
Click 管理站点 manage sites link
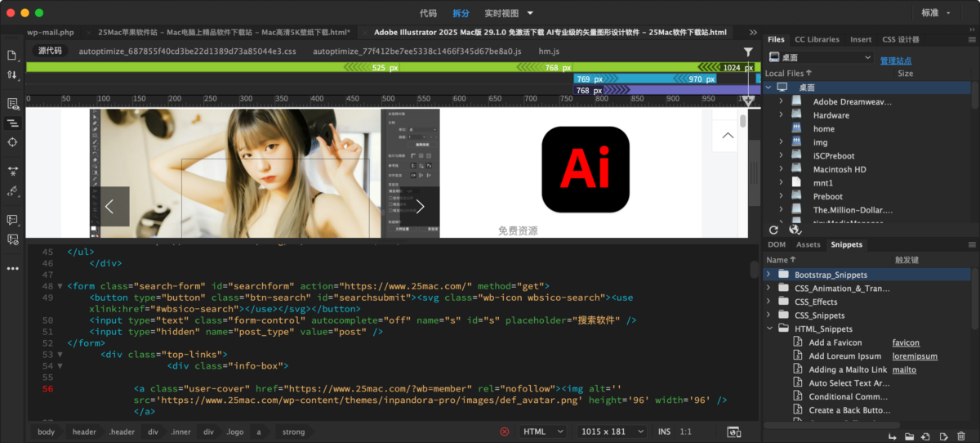click(896, 60)
